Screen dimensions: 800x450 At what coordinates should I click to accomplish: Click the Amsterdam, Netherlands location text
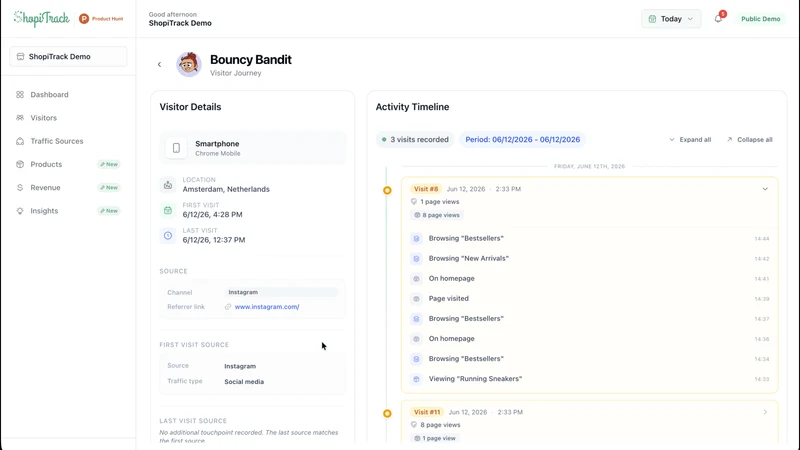[226, 189]
